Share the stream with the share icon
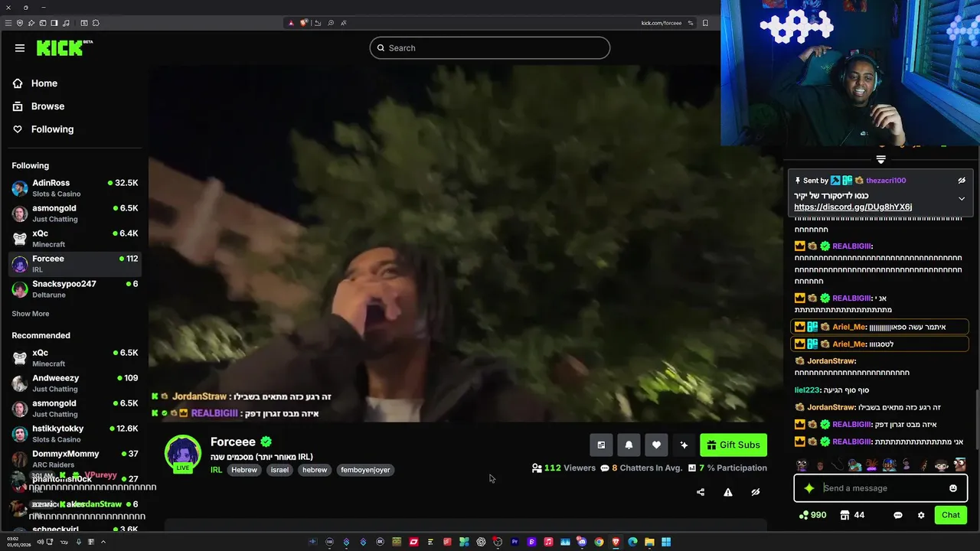 click(701, 492)
